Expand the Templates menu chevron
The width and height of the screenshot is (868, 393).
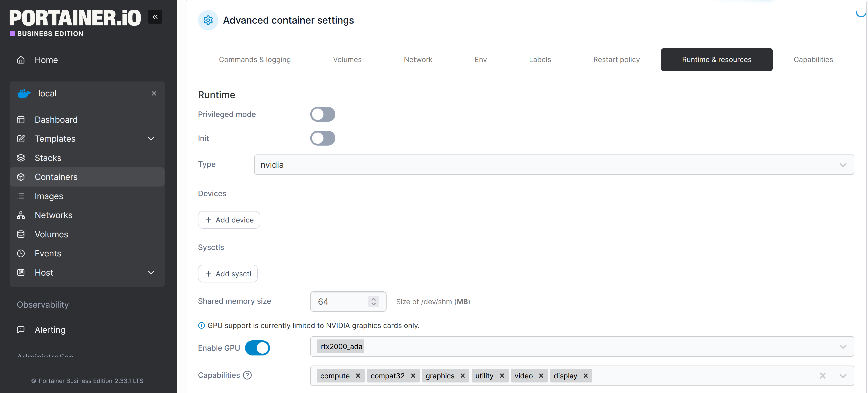pyautogui.click(x=151, y=139)
